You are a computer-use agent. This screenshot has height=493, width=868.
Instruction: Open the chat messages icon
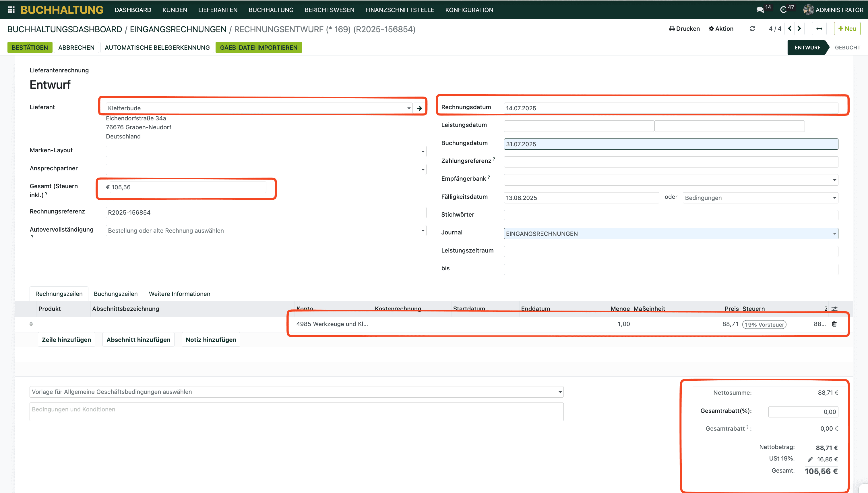pos(760,10)
